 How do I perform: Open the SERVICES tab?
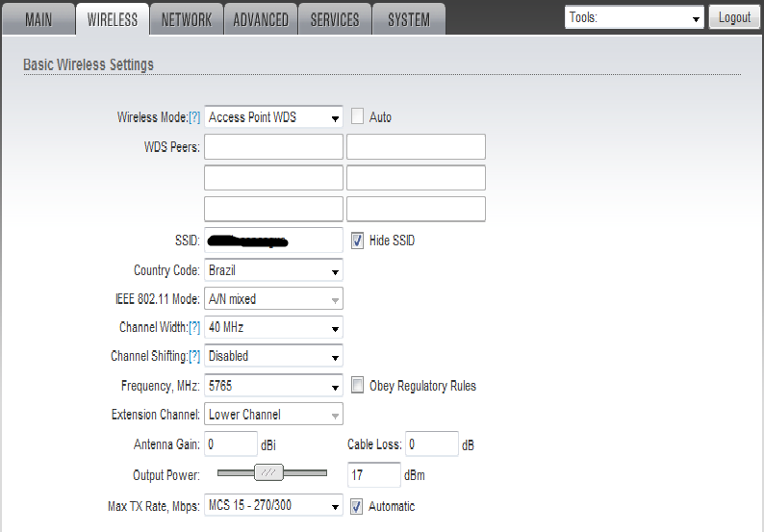pos(335,19)
